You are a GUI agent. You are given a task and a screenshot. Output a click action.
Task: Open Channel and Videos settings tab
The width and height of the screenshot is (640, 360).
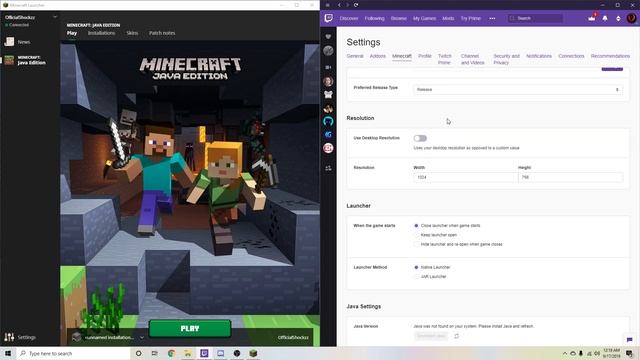pyautogui.click(x=473, y=60)
